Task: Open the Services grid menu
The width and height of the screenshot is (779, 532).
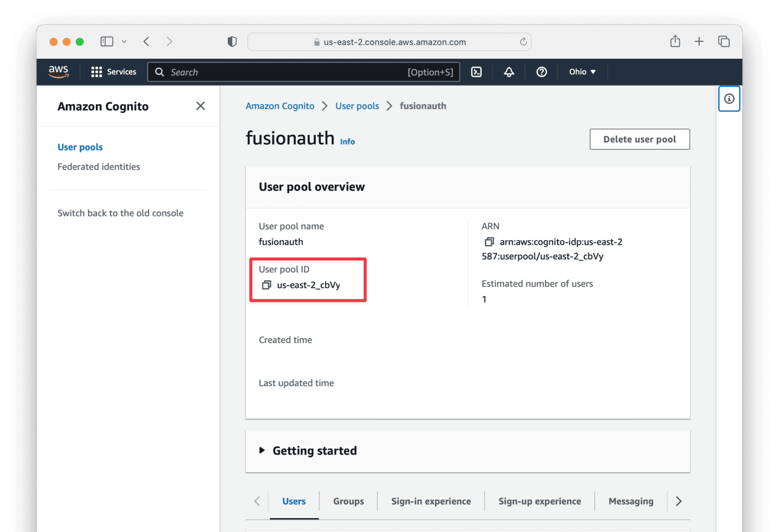Action: click(x=113, y=72)
